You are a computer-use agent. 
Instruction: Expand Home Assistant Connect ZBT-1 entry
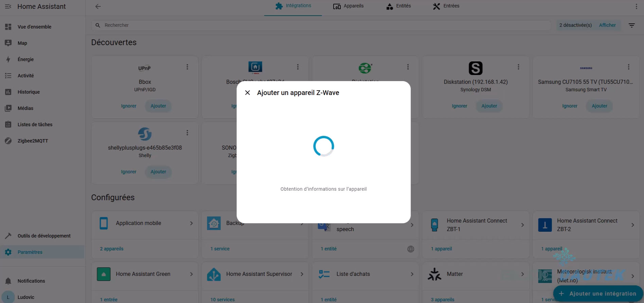(522, 225)
